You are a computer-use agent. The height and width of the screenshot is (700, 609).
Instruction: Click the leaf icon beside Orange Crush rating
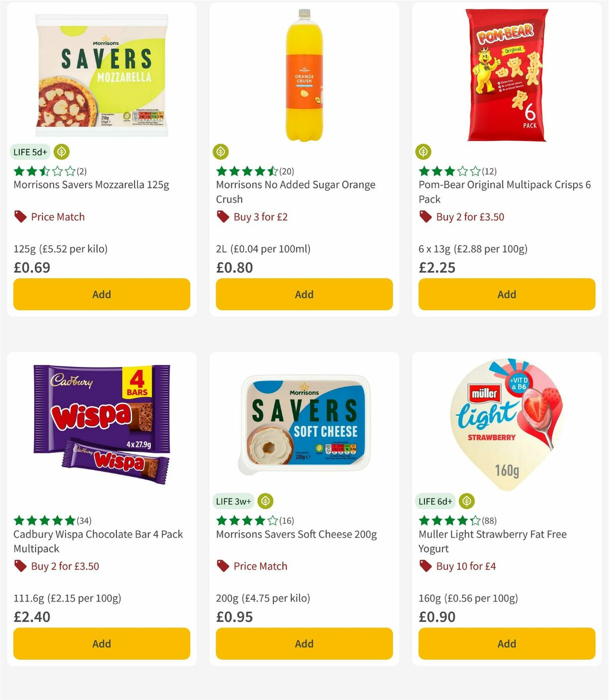[x=220, y=151]
